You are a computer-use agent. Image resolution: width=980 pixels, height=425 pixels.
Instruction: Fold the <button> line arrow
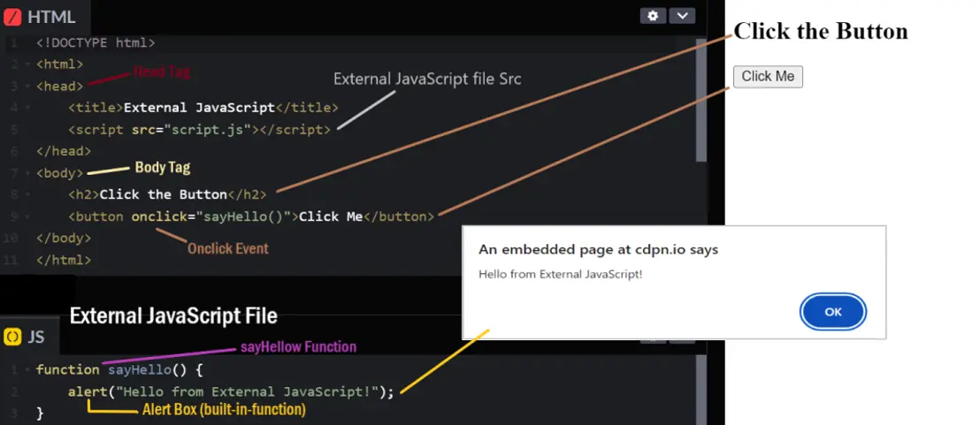point(27,216)
